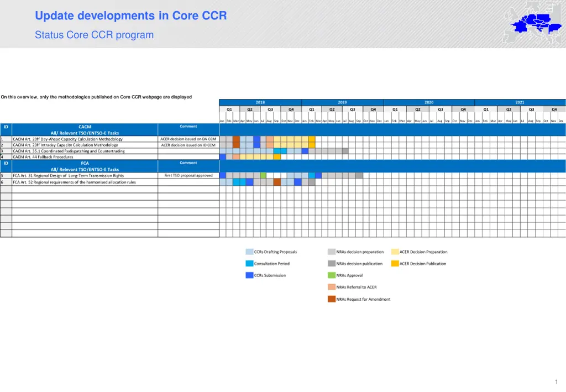
Task: Select the 2021 year column header
Action: point(520,102)
